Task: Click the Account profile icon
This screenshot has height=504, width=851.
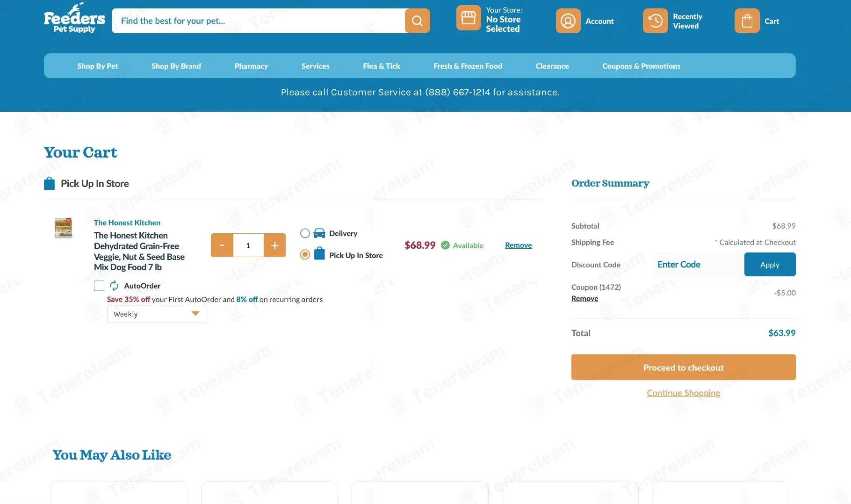Action: pyautogui.click(x=568, y=21)
